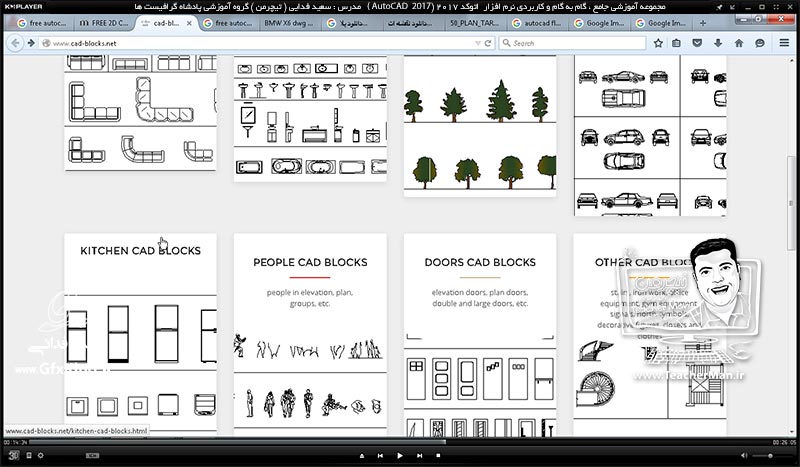Image resolution: width=800 pixels, height=467 pixels.
Task: Go forward with Firefox forward arrow
Action: pyautogui.click(x=31, y=43)
